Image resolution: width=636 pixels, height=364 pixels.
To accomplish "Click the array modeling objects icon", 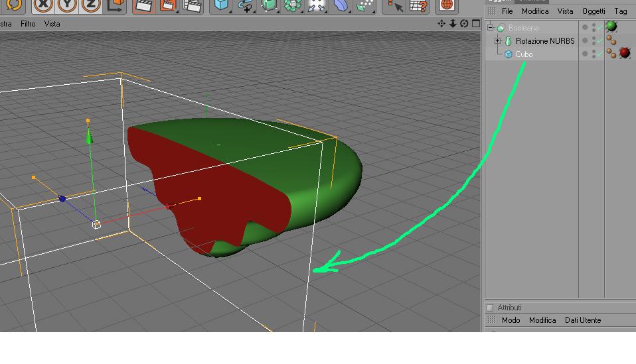I will coord(293,5).
